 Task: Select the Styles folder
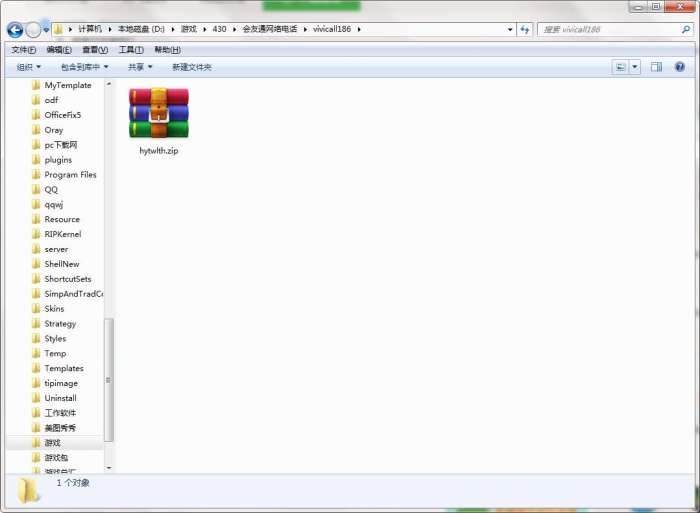click(55, 338)
